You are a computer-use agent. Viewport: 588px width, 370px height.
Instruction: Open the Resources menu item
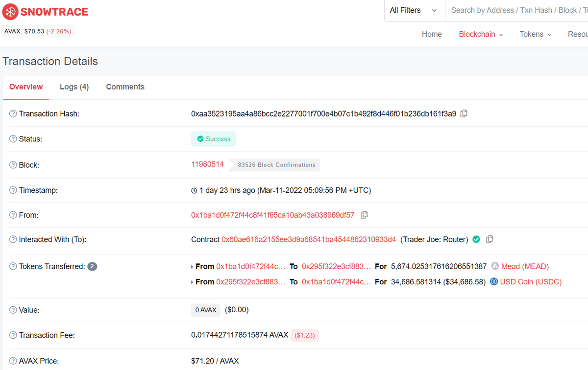(x=578, y=34)
